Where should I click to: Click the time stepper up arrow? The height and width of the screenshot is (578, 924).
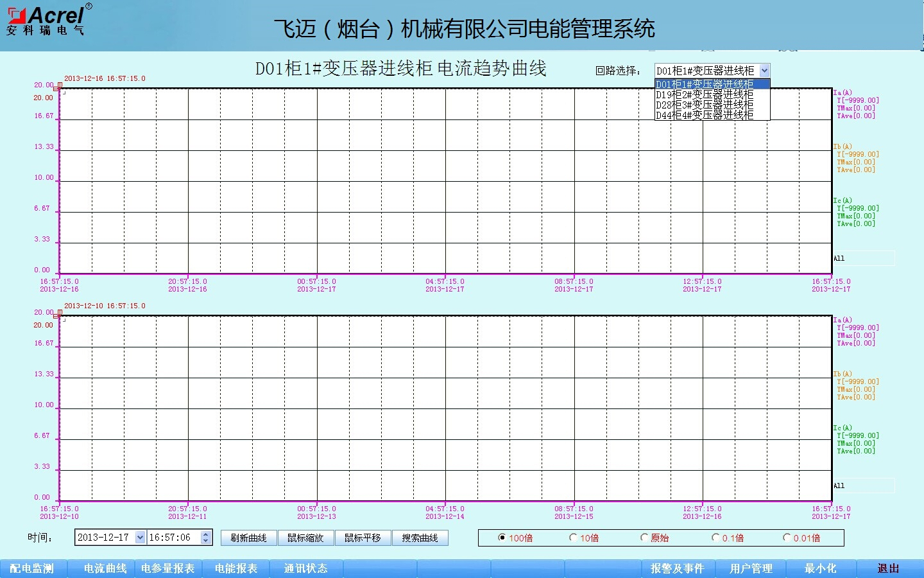pyautogui.click(x=205, y=534)
